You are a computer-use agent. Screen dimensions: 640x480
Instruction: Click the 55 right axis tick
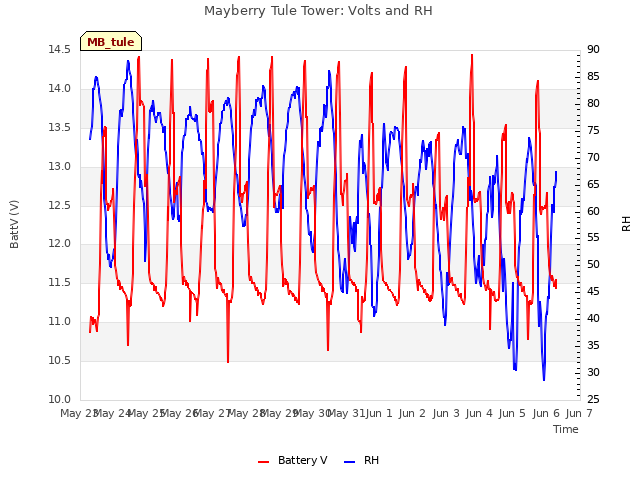[593, 238]
